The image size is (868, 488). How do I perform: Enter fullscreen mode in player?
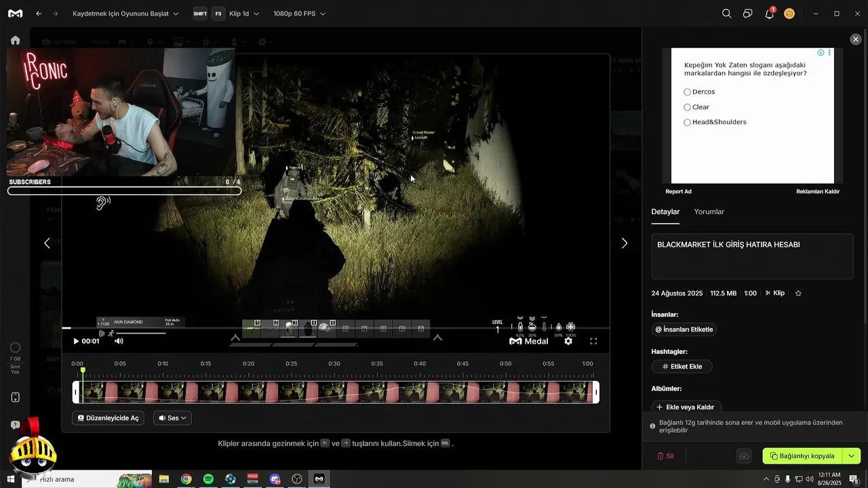click(x=593, y=342)
